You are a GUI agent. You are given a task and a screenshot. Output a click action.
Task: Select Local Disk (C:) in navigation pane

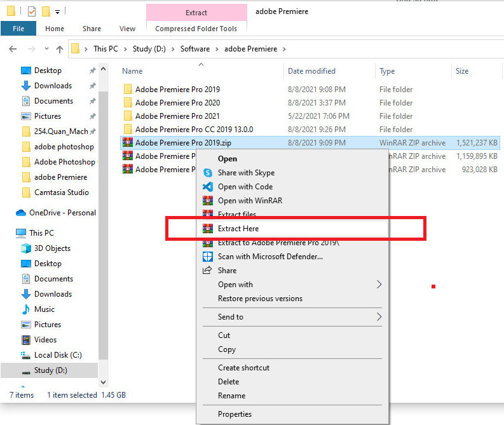tap(58, 355)
